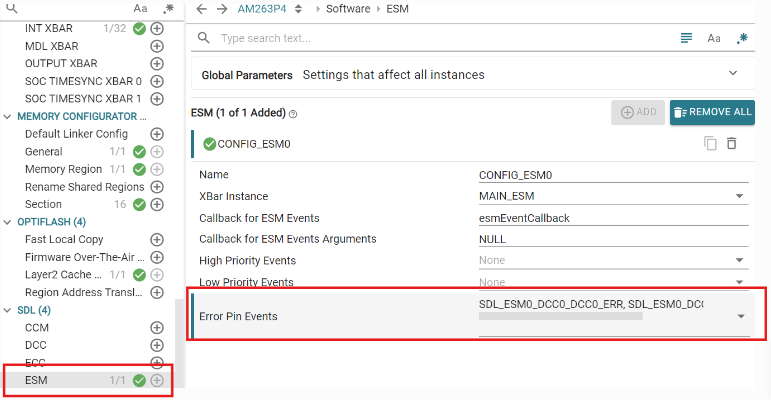
Task: Toggle case-sensitive Aa in main search
Action: 714,38
